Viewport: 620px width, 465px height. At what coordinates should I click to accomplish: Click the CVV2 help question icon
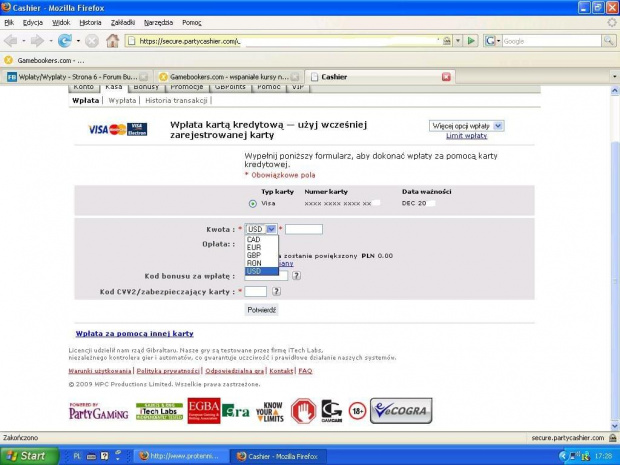coord(276,291)
